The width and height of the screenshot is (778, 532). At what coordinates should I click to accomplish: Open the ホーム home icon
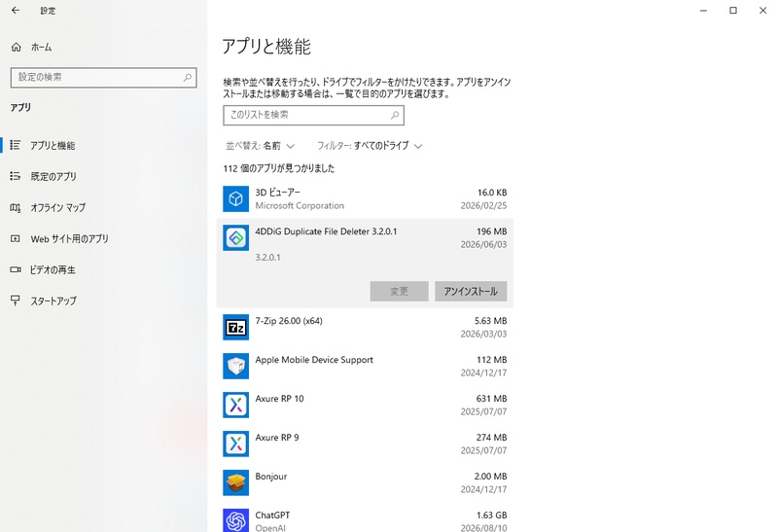pyautogui.click(x=16, y=47)
